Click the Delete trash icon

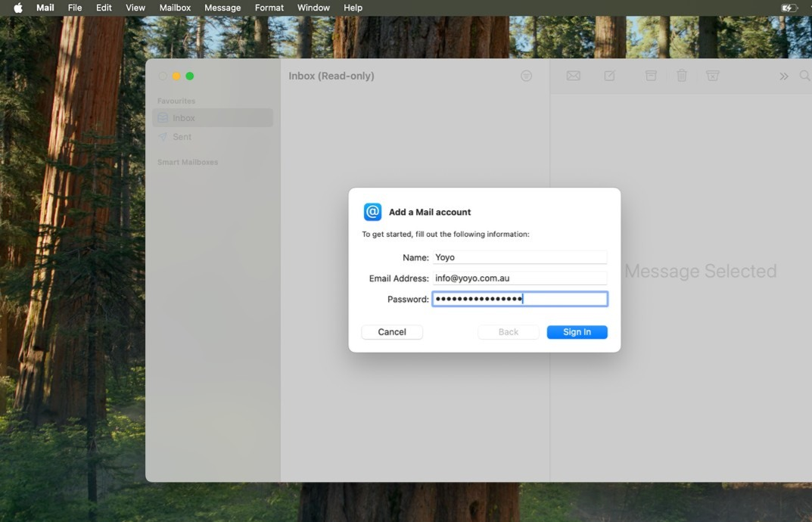(682, 76)
